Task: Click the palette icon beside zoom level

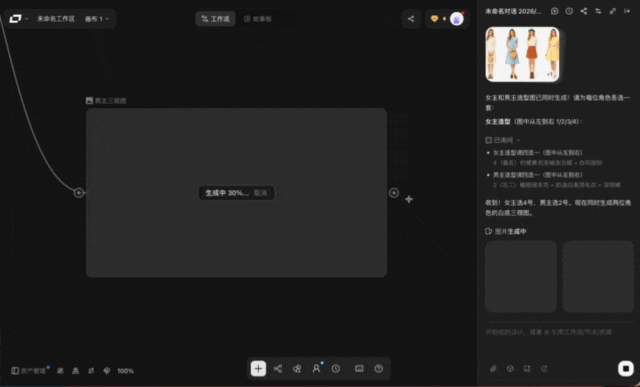Action: point(107,371)
